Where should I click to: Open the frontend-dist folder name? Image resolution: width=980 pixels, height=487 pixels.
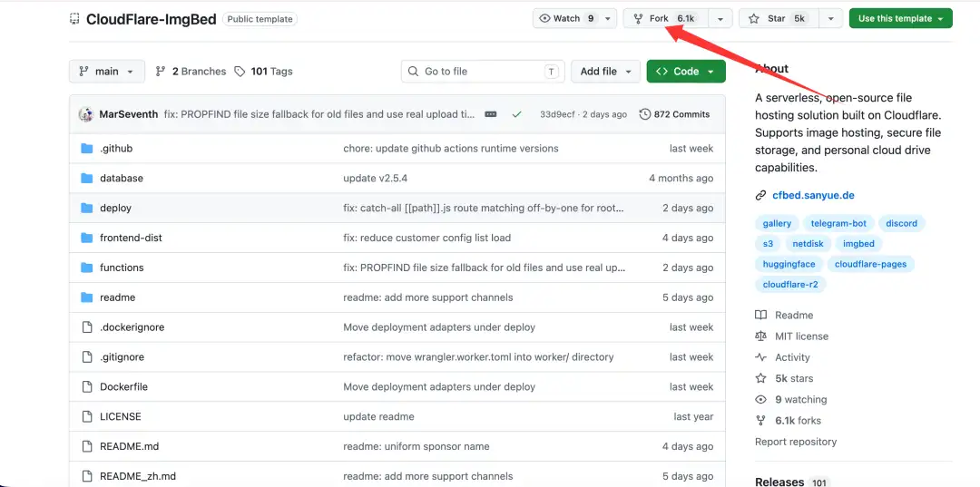[x=131, y=238]
